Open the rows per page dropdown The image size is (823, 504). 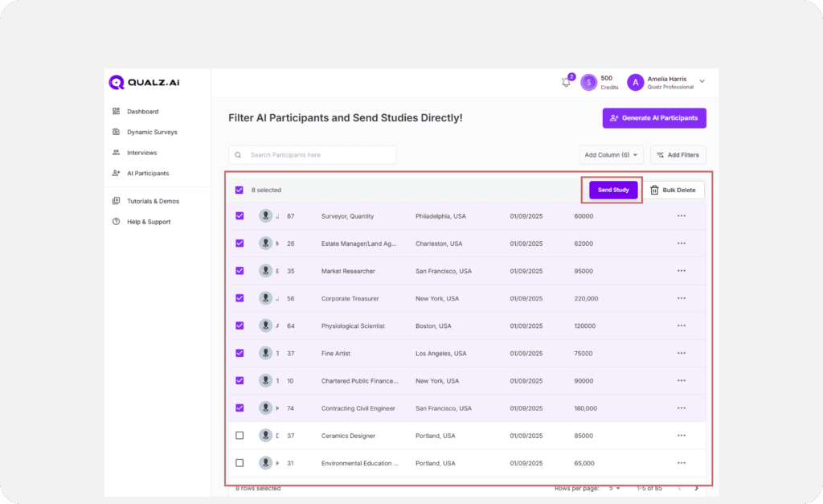click(612, 488)
